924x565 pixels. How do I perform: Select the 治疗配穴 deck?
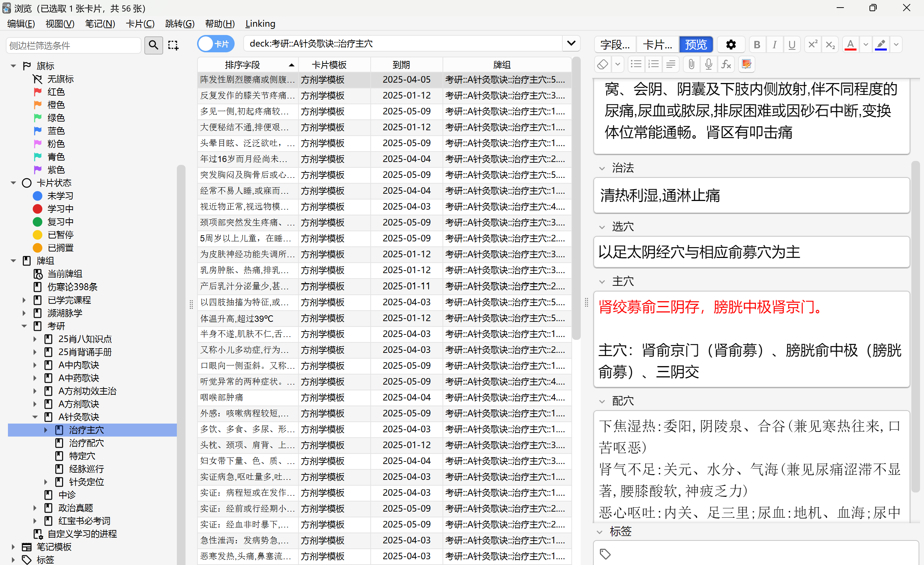(86, 443)
